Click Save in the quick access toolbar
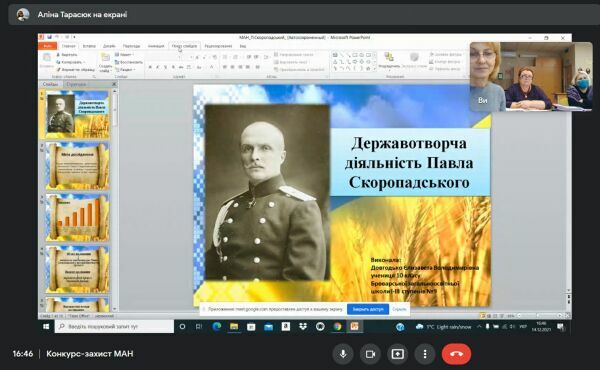Screen dimensions: 600x370 pos(49,37)
